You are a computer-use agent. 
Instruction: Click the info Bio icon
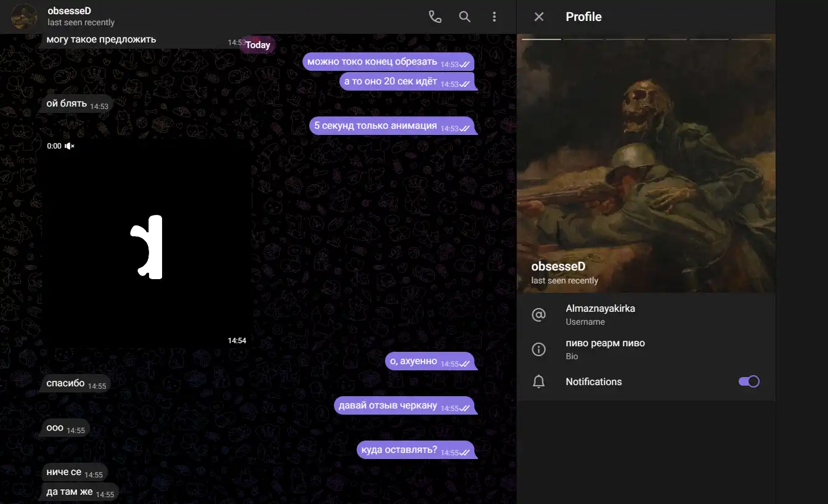pyautogui.click(x=538, y=349)
